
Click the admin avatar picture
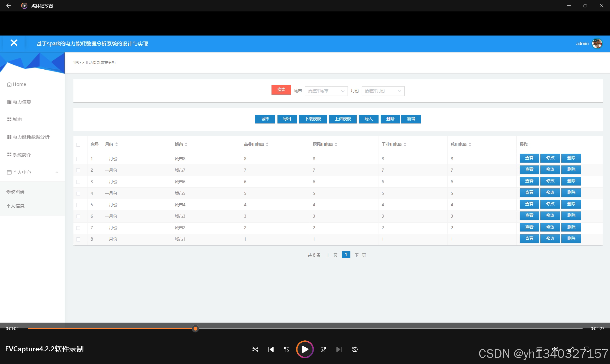[x=597, y=44]
